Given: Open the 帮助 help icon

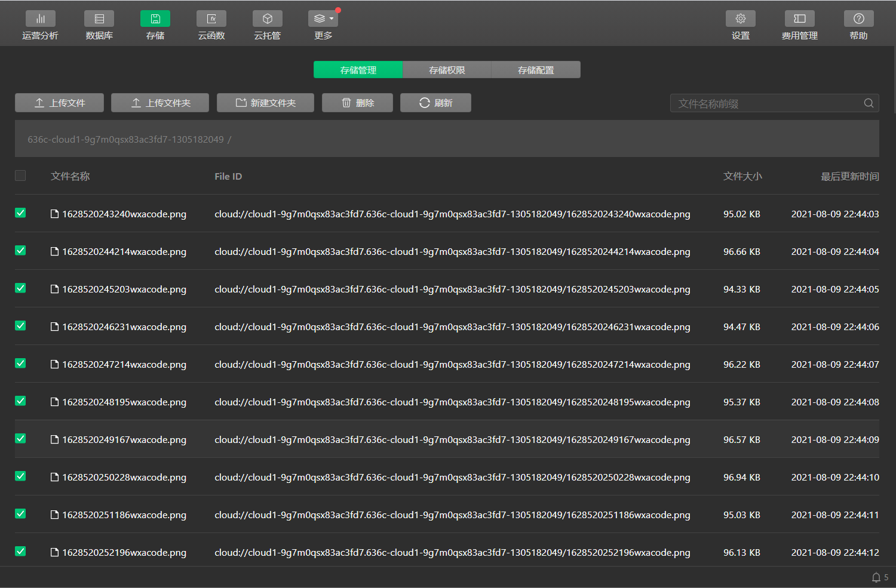Looking at the screenshot, I should click(859, 19).
